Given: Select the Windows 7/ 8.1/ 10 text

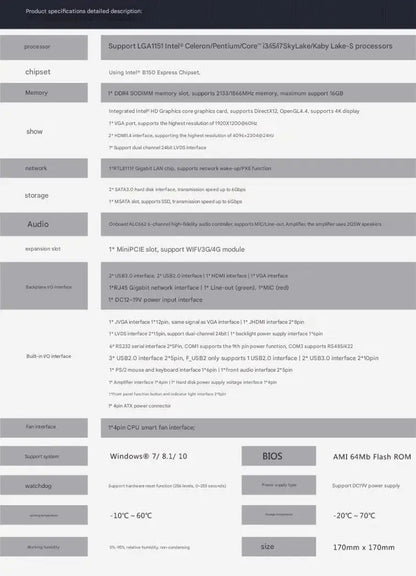Looking at the screenshot, I should (x=148, y=456).
